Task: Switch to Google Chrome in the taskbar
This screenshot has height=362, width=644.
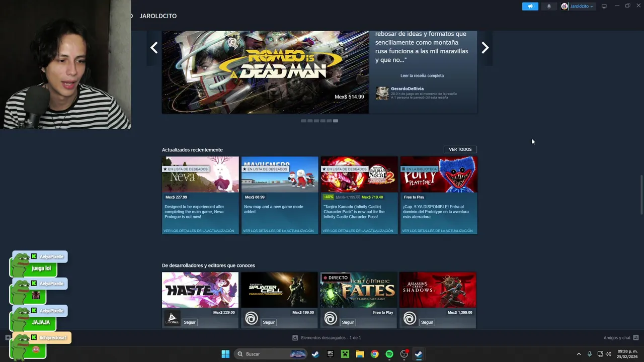Action: tap(374, 354)
